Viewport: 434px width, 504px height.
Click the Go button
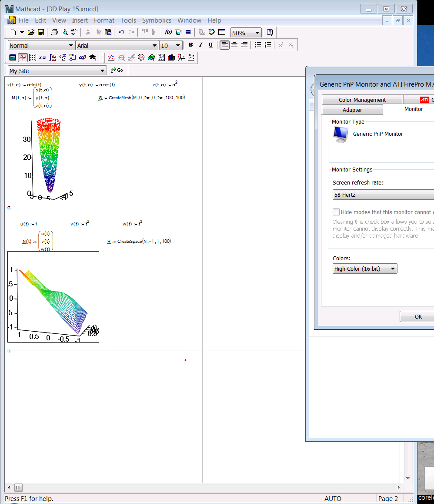[117, 70]
